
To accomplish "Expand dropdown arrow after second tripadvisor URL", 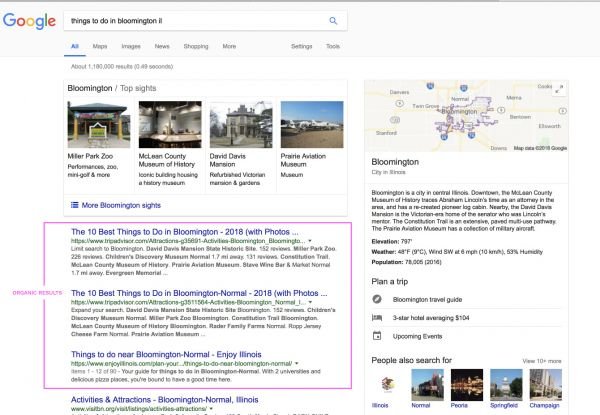I will click(310, 302).
